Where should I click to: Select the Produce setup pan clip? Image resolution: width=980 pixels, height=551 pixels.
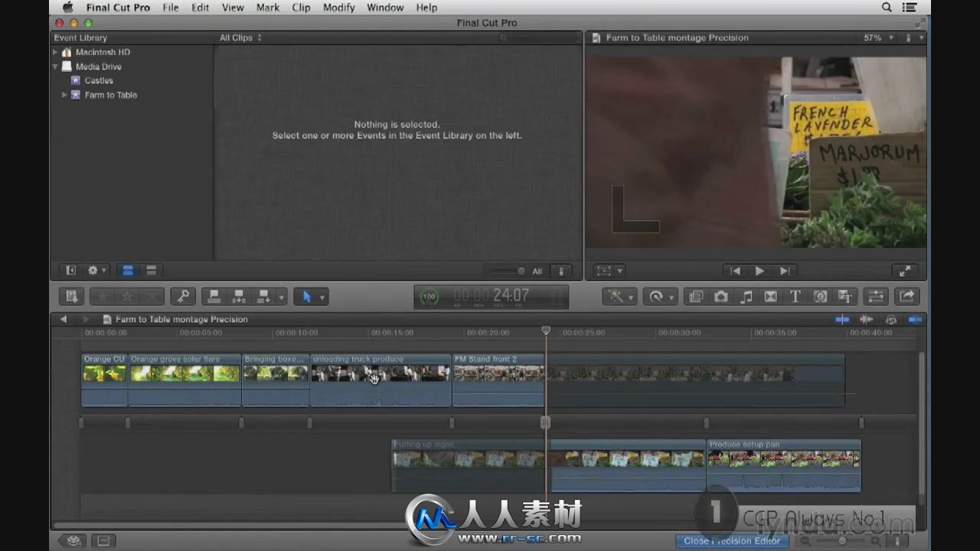[x=784, y=465]
